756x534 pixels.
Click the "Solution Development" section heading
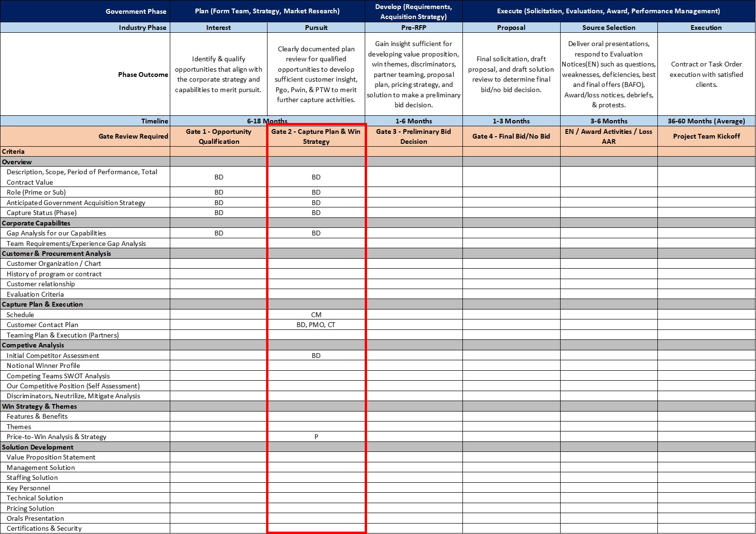tap(85, 447)
